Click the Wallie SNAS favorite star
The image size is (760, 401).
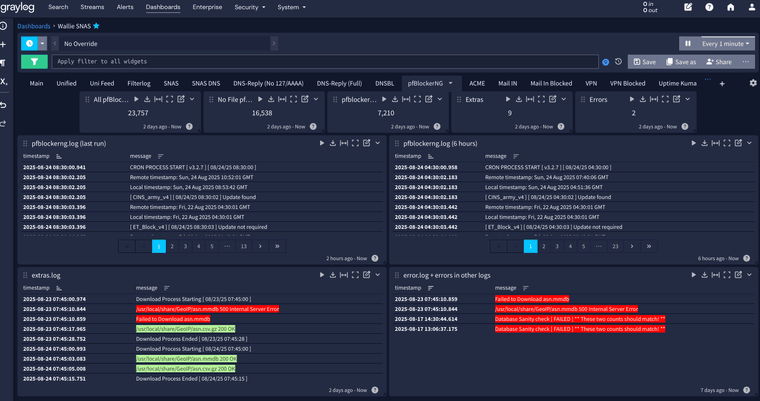pyautogui.click(x=96, y=26)
